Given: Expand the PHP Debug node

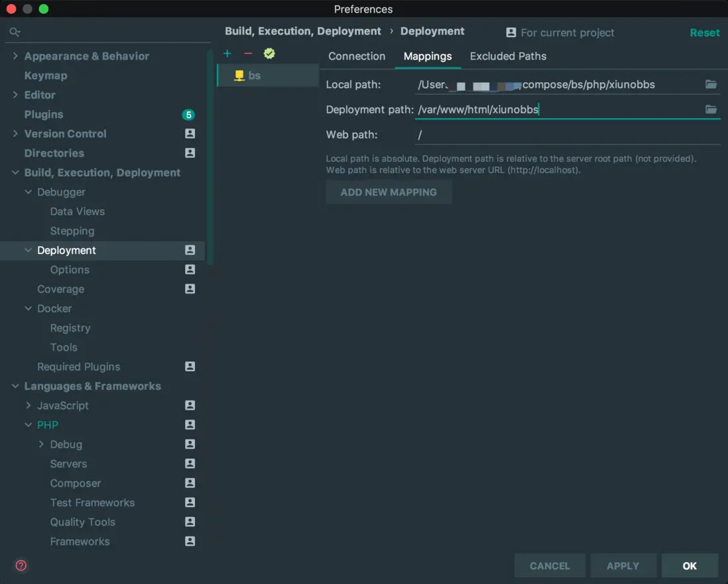Looking at the screenshot, I should coord(41,444).
